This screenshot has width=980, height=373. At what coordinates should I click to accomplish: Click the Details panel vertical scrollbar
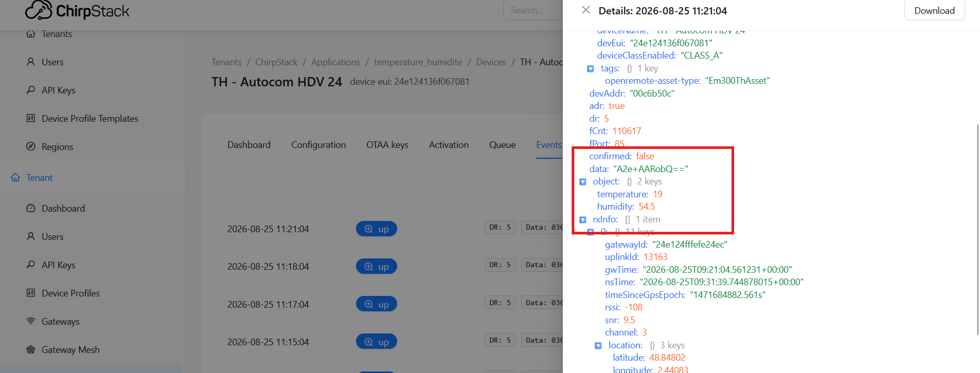click(x=977, y=229)
